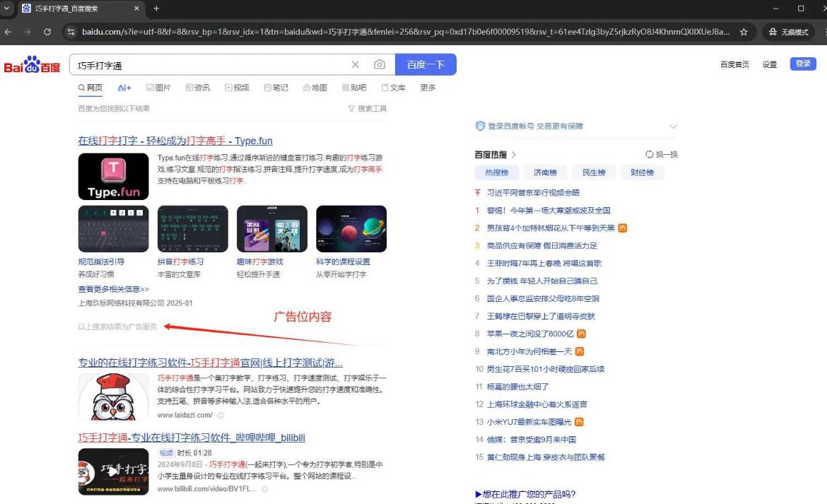Click the 百度一下 search button
827x504 pixels.
tap(426, 64)
